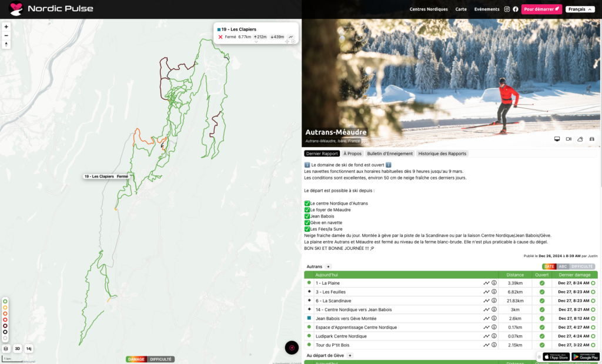Toggle the green circle legend filter

pos(5,302)
